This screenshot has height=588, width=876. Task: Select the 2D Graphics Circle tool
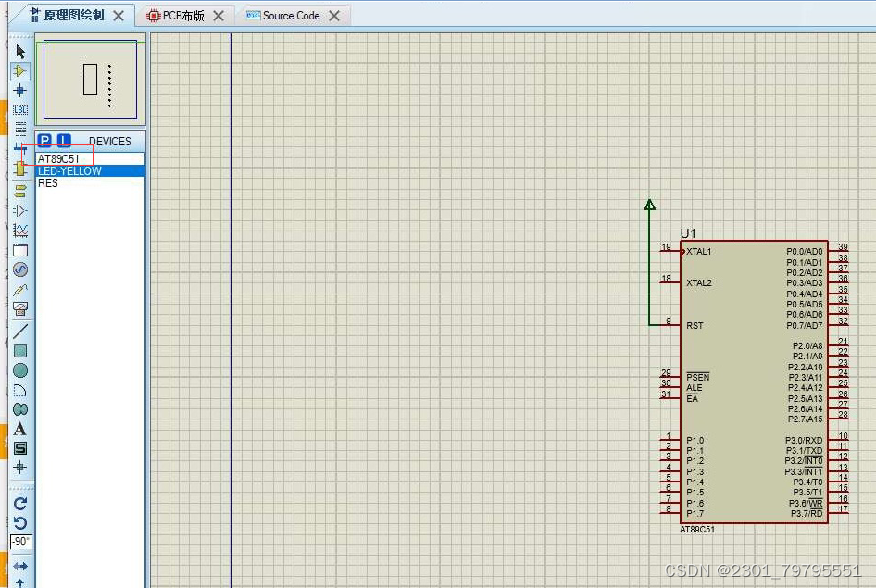(x=20, y=370)
